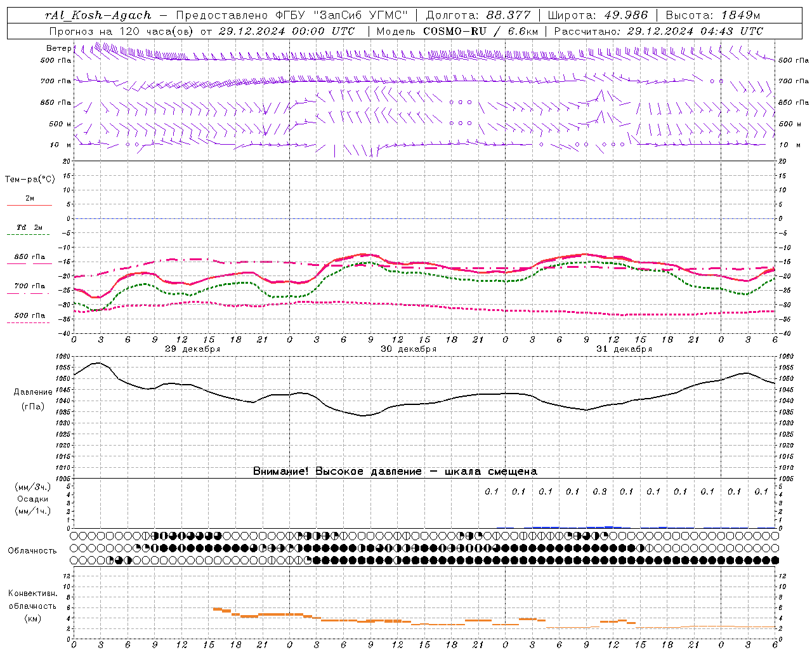Click the calculation time 04:43 UTC
This screenshot has width=812, height=650.
(x=732, y=31)
